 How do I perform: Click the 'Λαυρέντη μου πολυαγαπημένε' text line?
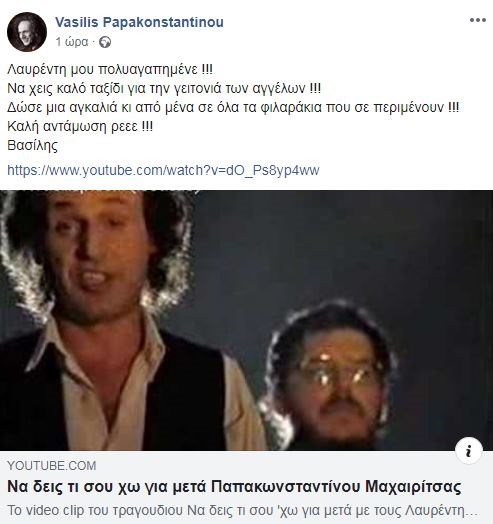point(110,69)
